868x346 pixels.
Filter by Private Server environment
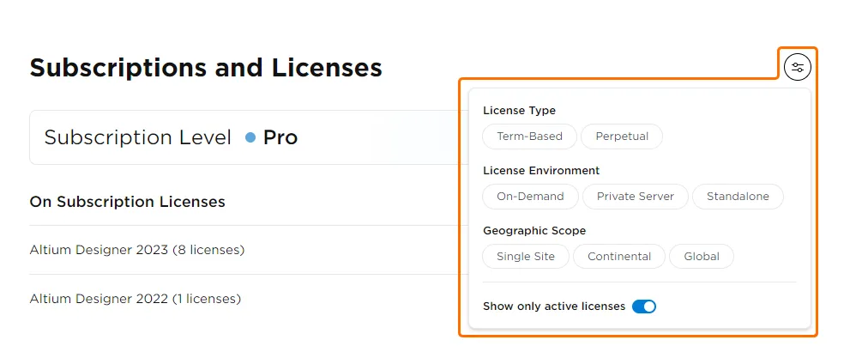click(x=636, y=197)
